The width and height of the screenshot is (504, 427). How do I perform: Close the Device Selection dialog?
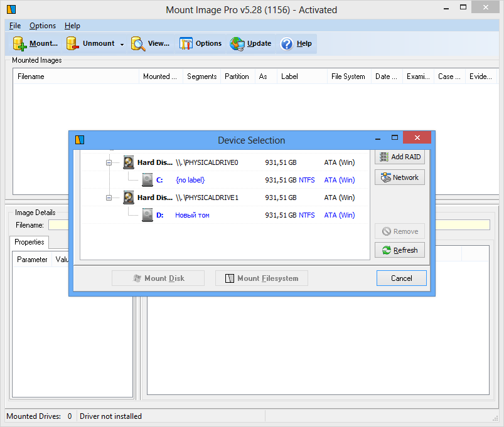click(x=417, y=138)
